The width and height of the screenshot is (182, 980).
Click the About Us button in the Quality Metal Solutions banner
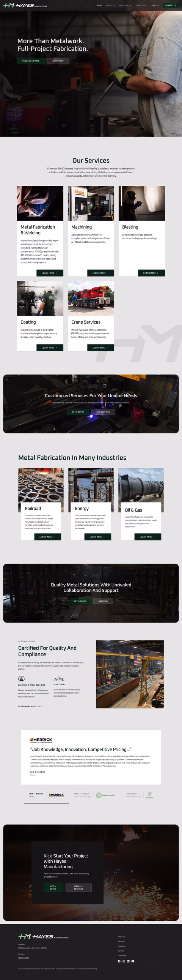103,601
